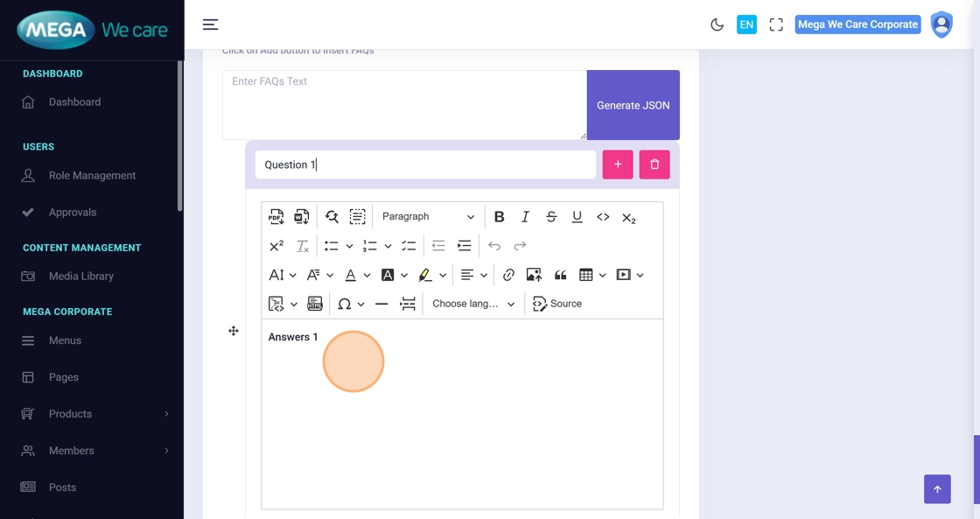Click the block quote icon
980x519 pixels.
[x=560, y=275]
